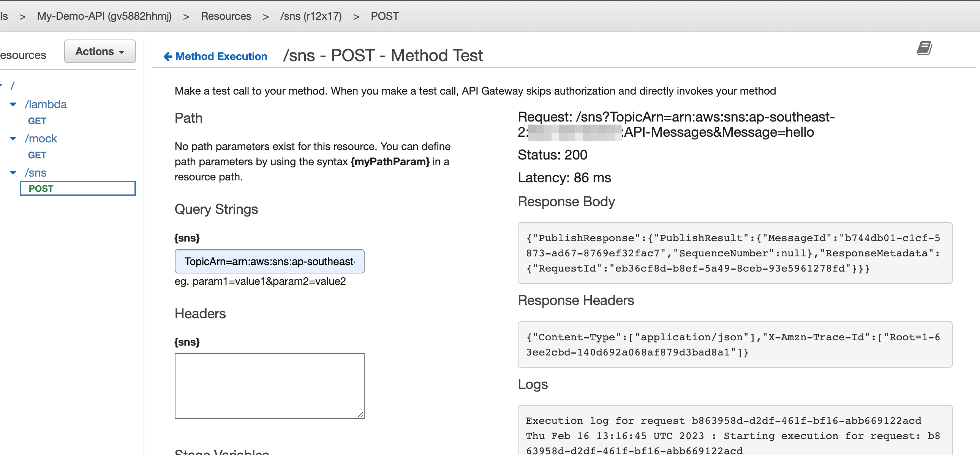Focus the Query Strings input field
The width and height of the screenshot is (980, 455).
[x=269, y=261]
